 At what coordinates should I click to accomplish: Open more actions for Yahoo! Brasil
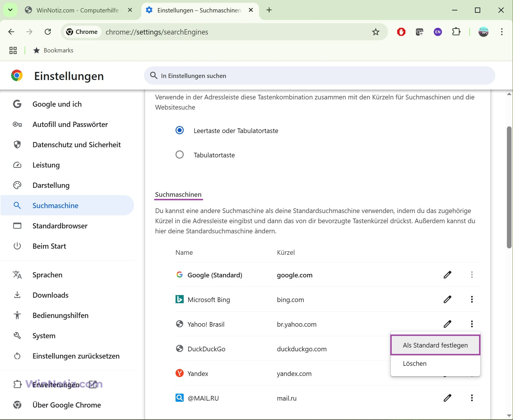[x=472, y=324]
